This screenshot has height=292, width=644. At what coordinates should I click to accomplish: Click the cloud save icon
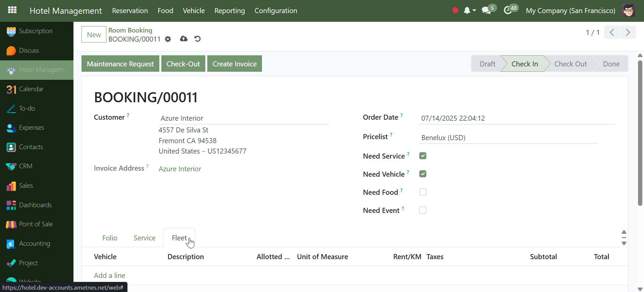(x=183, y=39)
